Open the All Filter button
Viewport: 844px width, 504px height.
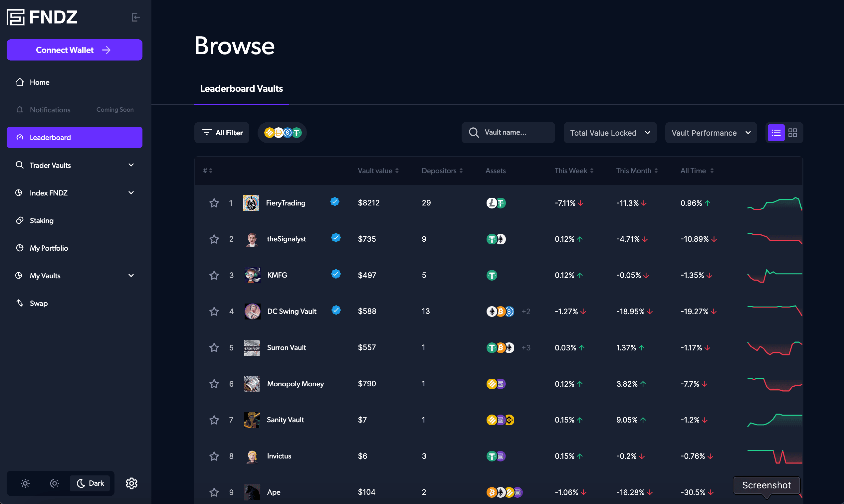[x=222, y=133]
